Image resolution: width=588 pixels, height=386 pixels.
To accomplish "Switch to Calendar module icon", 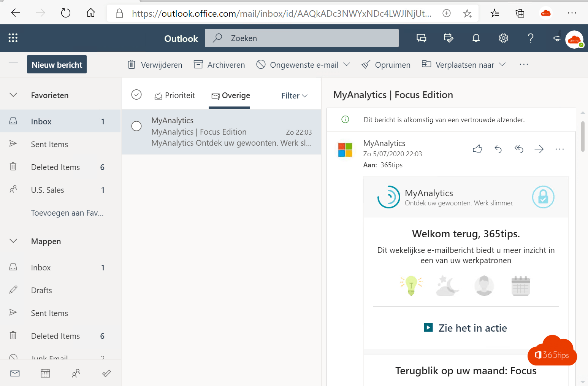I will (x=45, y=373).
